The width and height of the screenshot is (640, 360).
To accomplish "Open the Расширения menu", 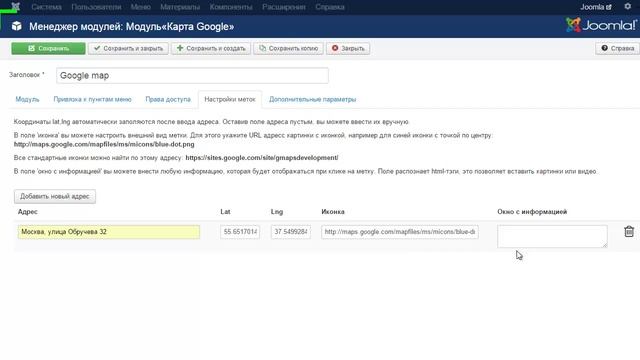I will (x=284, y=7).
